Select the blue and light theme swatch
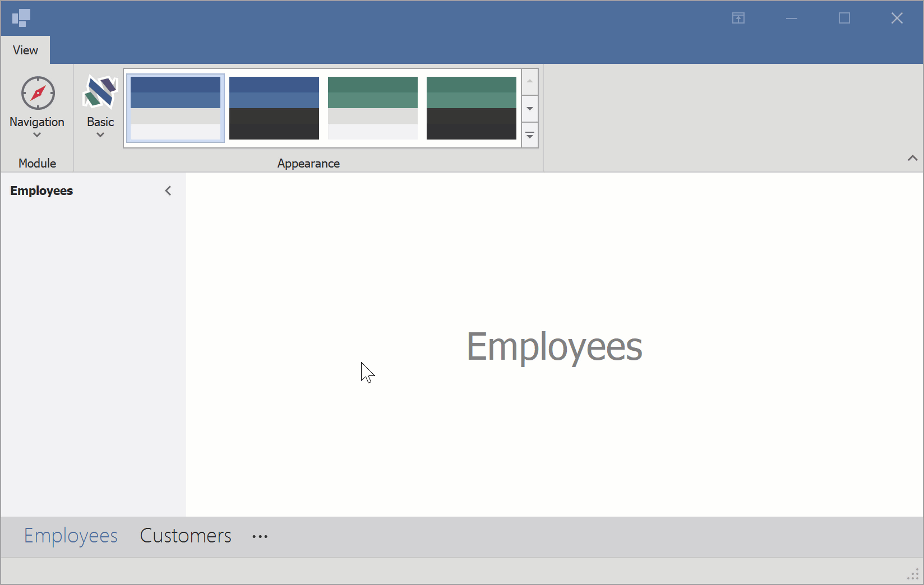 coord(175,108)
